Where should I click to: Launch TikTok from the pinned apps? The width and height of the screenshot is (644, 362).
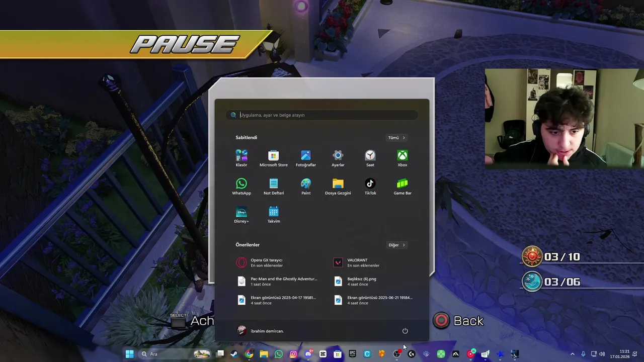[370, 187]
